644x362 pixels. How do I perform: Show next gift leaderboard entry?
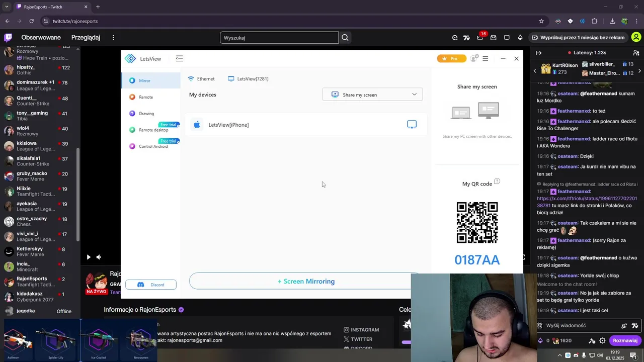click(x=639, y=71)
